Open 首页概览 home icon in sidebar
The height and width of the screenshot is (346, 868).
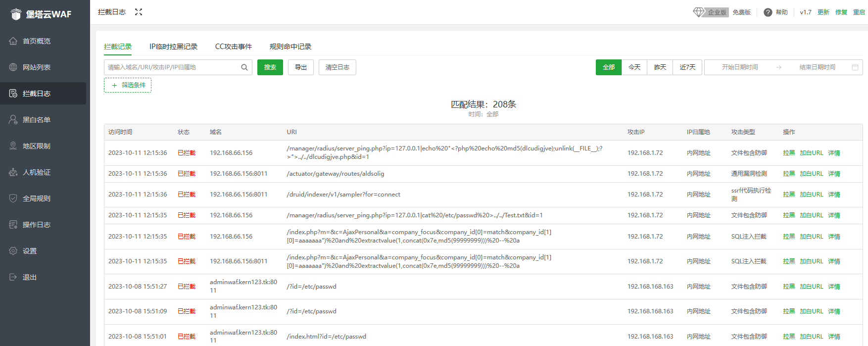coord(13,41)
